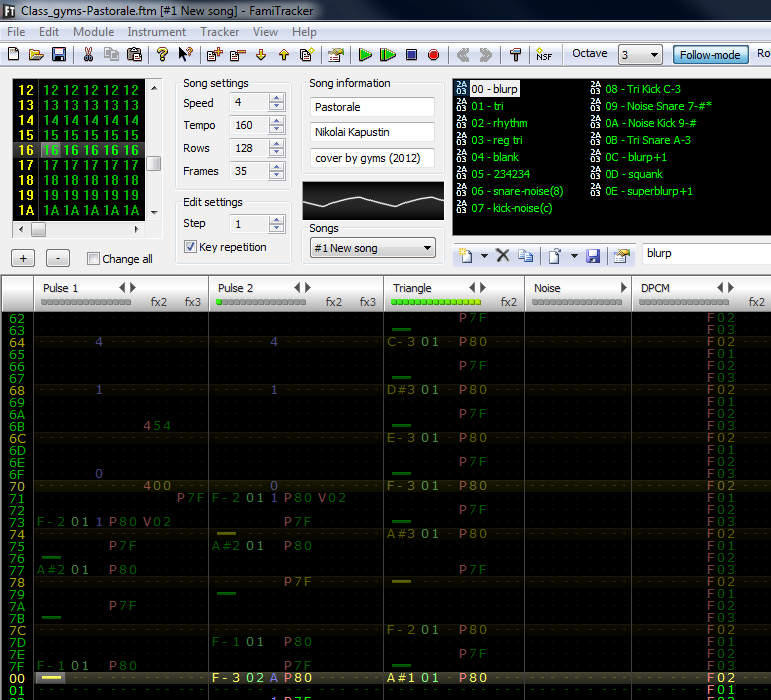The image size is (771, 700).
Task: Expand Triangle effect columns right arrow
Action: point(483,288)
